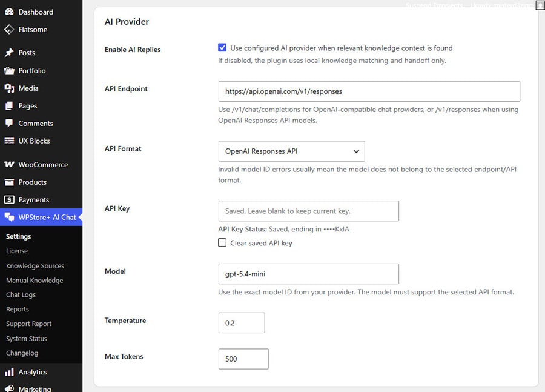Image resolution: width=545 pixels, height=392 pixels.
Task: View the Changelog submenu page
Action: pos(22,353)
